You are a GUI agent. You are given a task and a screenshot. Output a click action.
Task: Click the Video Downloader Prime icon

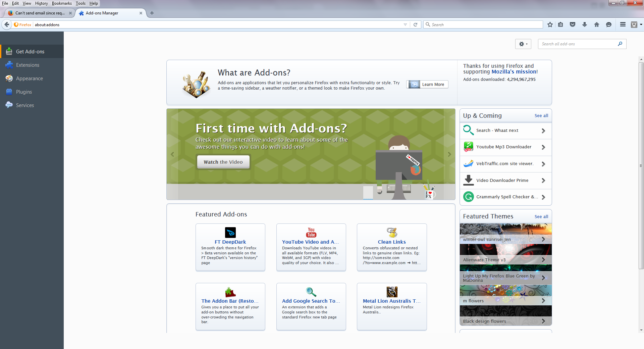click(468, 180)
